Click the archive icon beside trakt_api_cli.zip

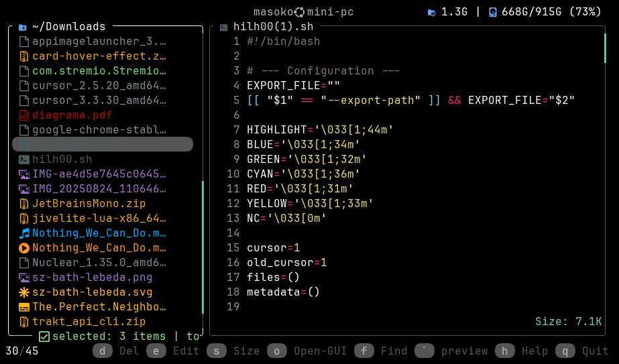pyautogui.click(x=23, y=322)
